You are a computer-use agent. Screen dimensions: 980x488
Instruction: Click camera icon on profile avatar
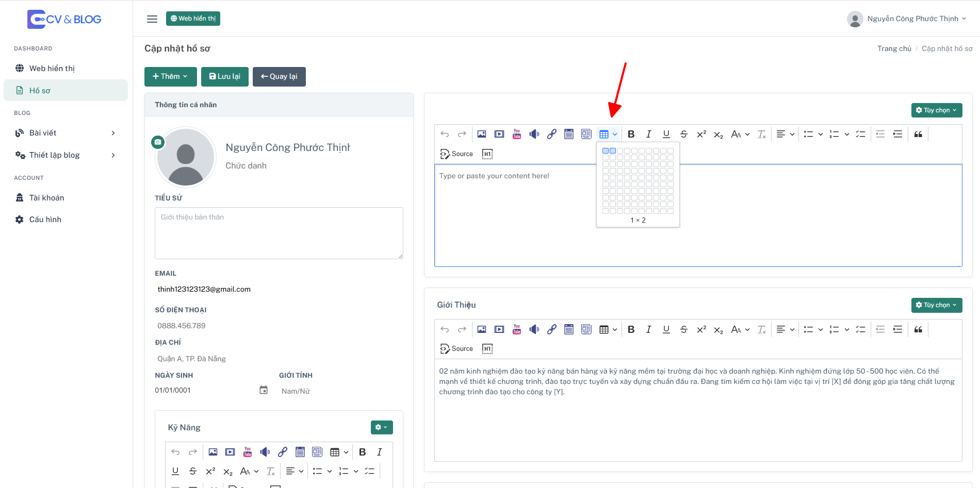[158, 142]
